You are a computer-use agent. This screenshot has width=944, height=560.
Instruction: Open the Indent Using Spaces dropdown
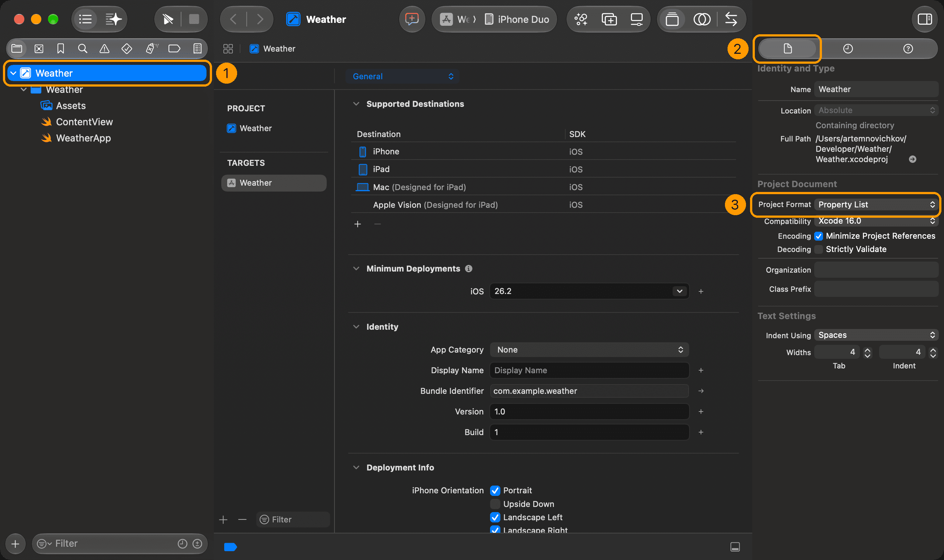[x=877, y=335]
